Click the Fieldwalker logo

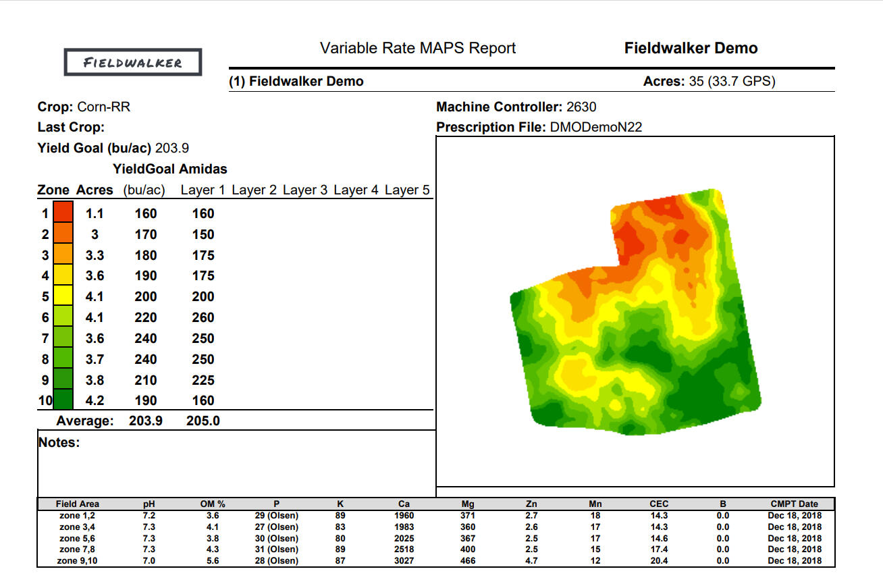133,63
